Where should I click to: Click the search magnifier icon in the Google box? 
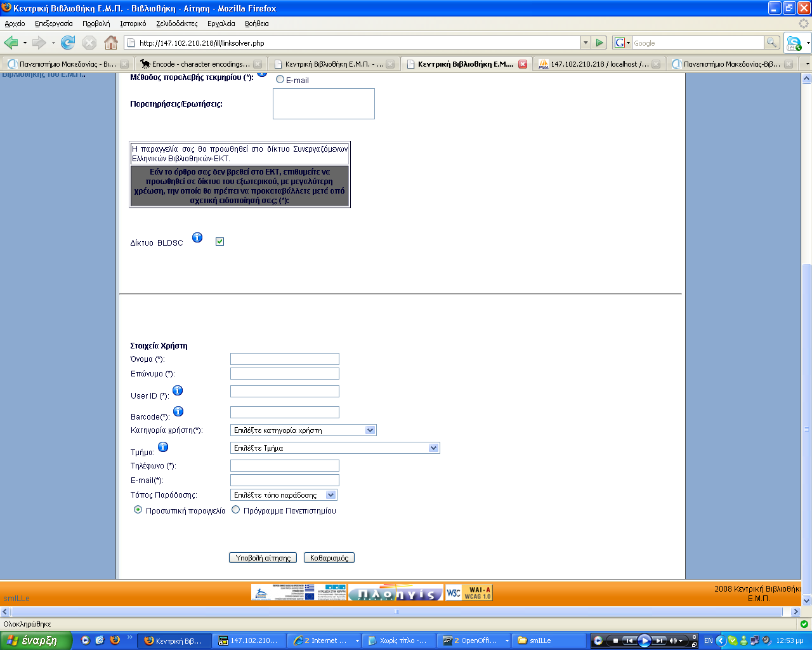(x=771, y=43)
